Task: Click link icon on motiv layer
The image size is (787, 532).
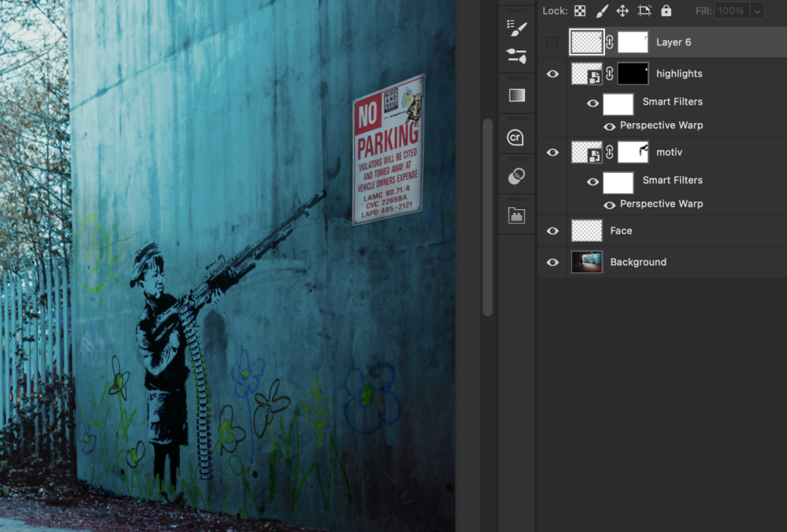Action: pyautogui.click(x=609, y=152)
